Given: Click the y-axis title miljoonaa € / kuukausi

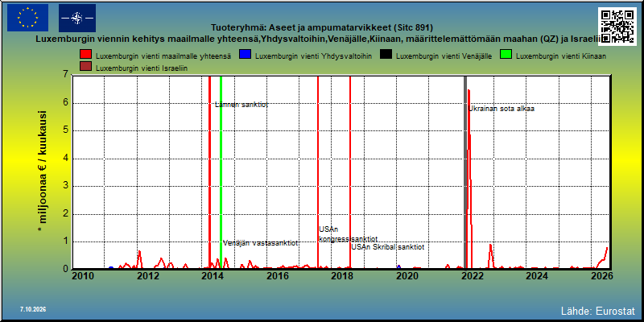Looking at the screenshot, I should click(x=43, y=172).
